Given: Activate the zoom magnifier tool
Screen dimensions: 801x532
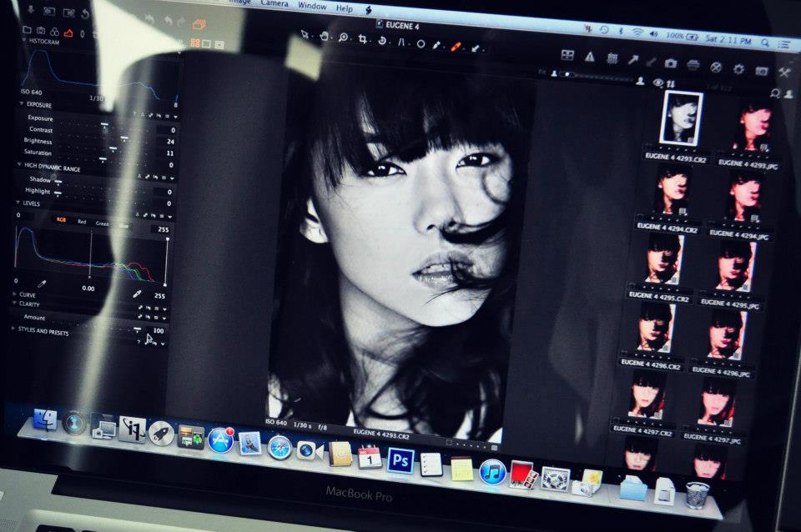Looking at the screenshot, I should pyautogui.click(x=343, y=38).
